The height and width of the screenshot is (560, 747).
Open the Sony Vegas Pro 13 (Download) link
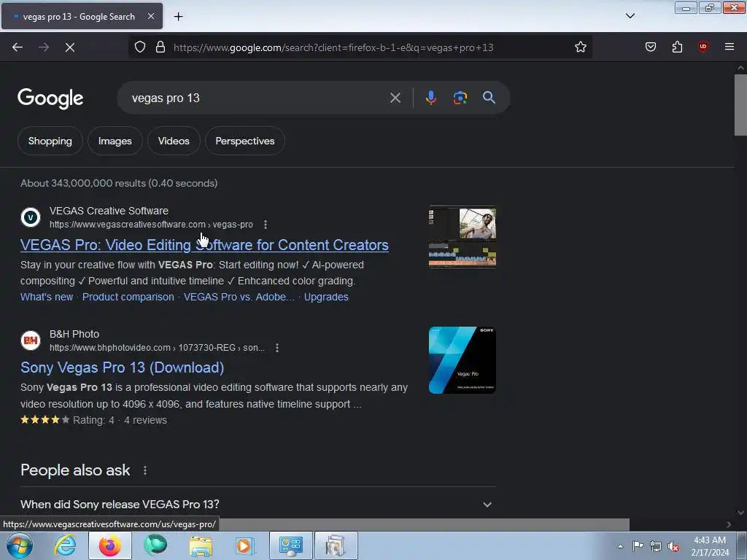[122, 367]
